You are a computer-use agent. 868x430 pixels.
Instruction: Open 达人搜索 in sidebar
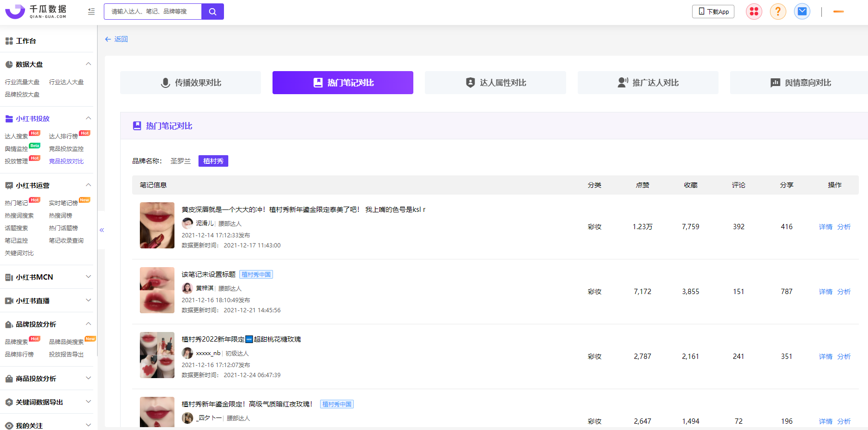coord(16,136)
